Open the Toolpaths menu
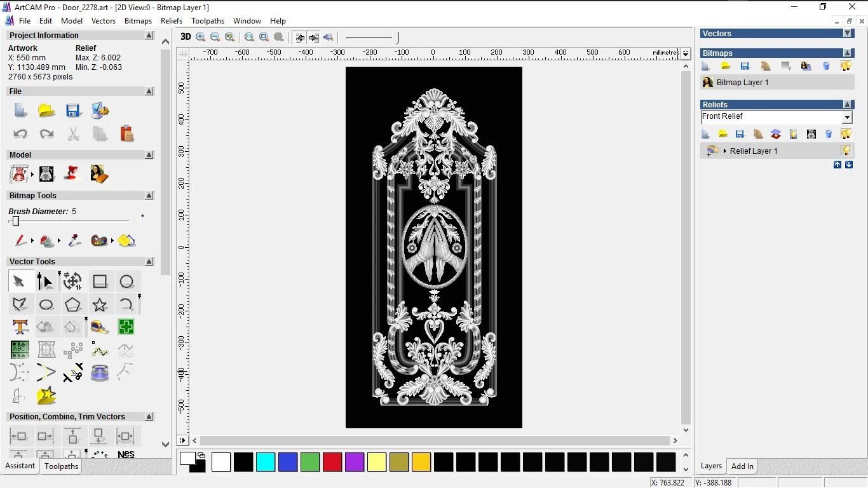 tap(208, 21)
